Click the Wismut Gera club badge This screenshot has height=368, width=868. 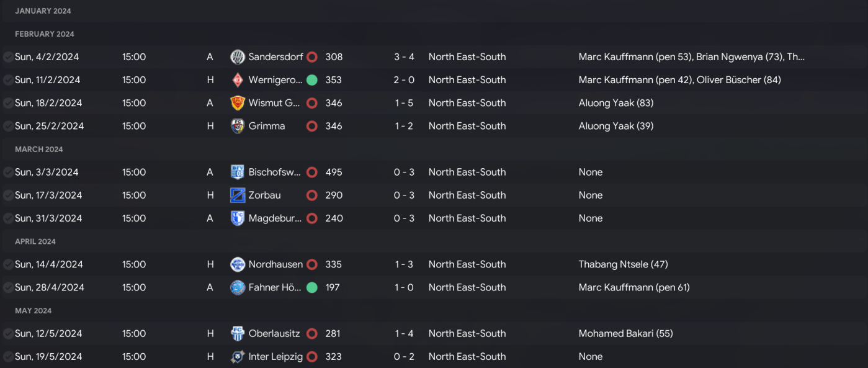(237, 103)
